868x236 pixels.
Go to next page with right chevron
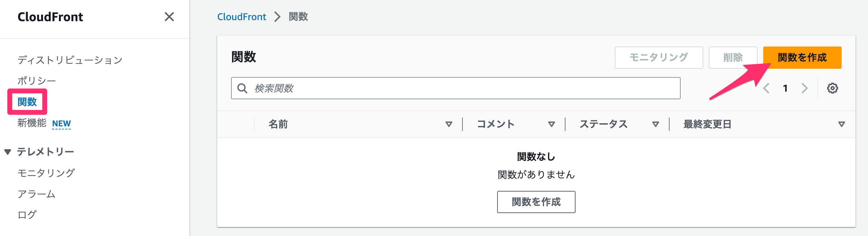(805, 88)
